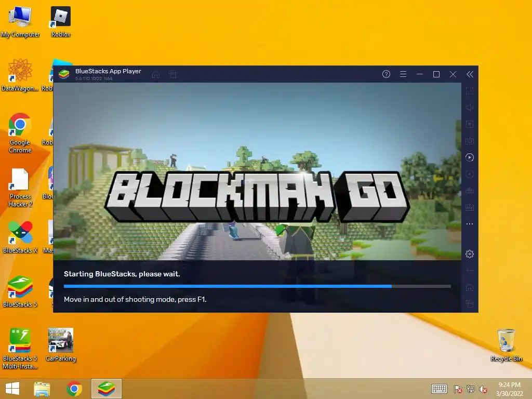532x399 pixels.
Task: Click the muted speaker tray icon
Action: [483, 389]
